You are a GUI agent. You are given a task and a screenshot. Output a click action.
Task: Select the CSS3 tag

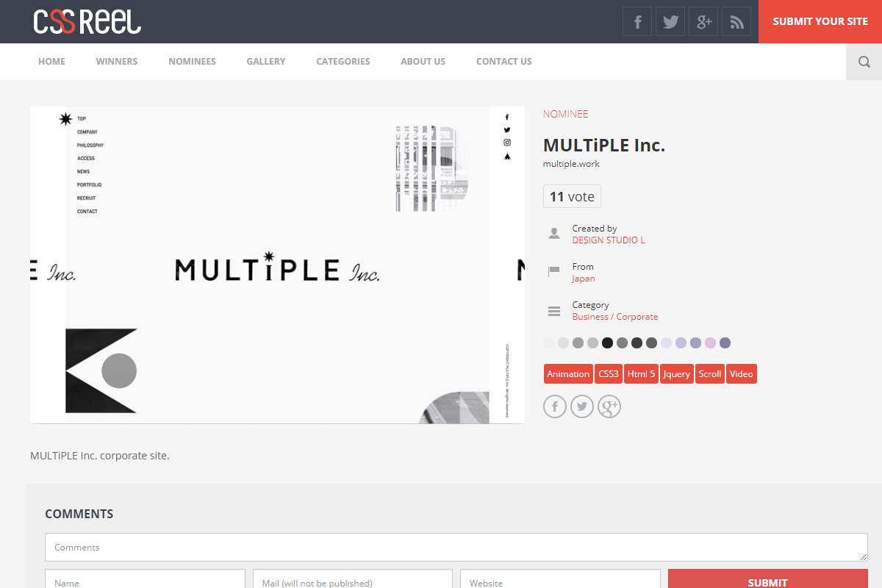click(x=609, y=374)
